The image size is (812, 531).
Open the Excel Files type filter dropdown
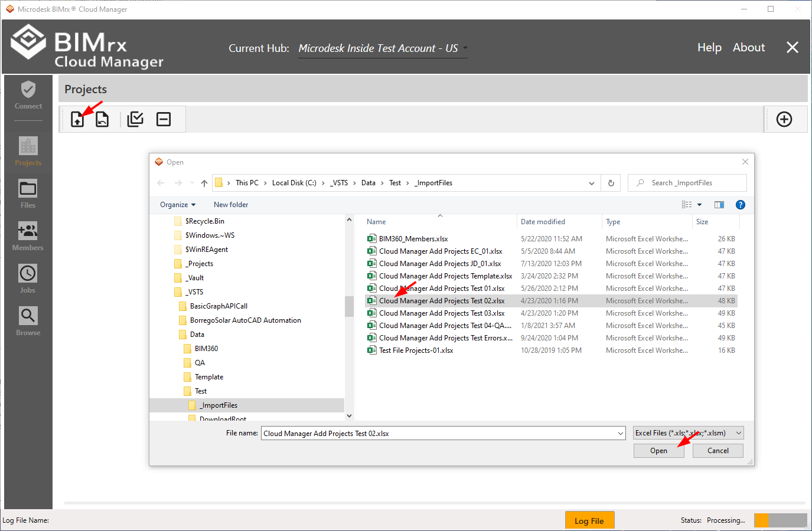tap(688, 433)
